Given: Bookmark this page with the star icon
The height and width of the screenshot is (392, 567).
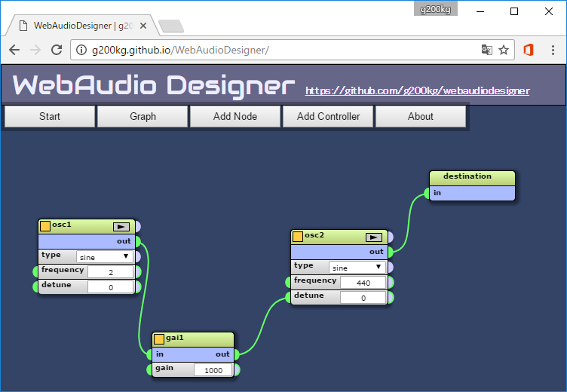Looking at the screenshot, I should [504, 50].
